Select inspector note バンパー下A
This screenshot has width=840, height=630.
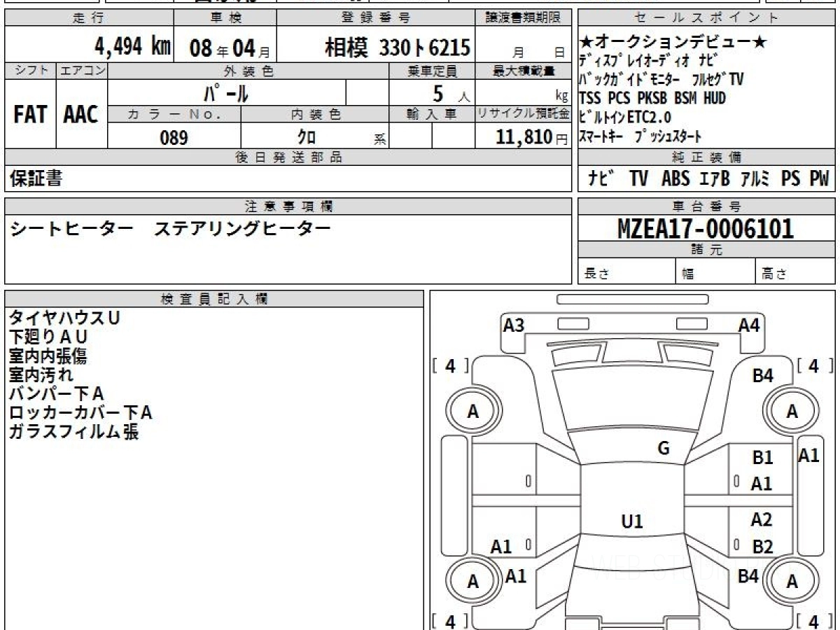click(x=56, y=394)
